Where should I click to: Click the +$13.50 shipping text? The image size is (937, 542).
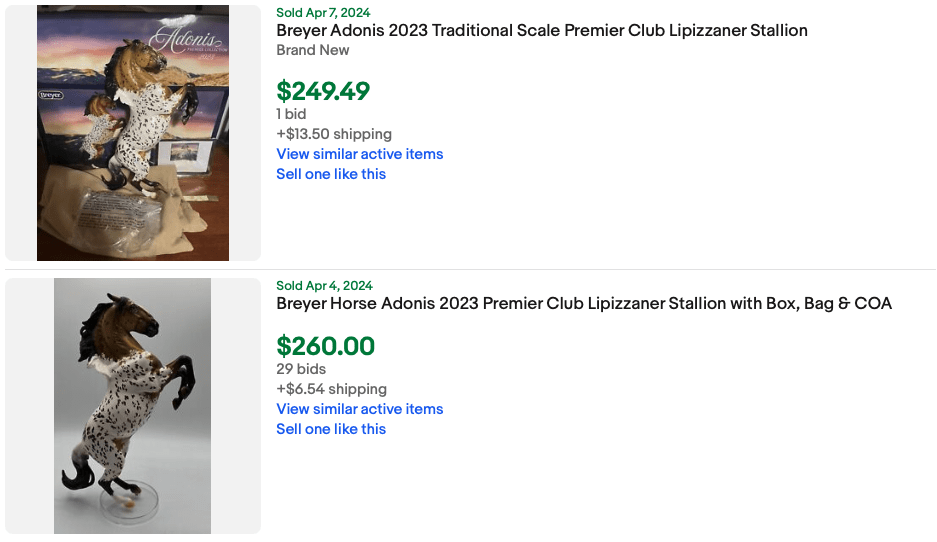[x=334, y=134]
